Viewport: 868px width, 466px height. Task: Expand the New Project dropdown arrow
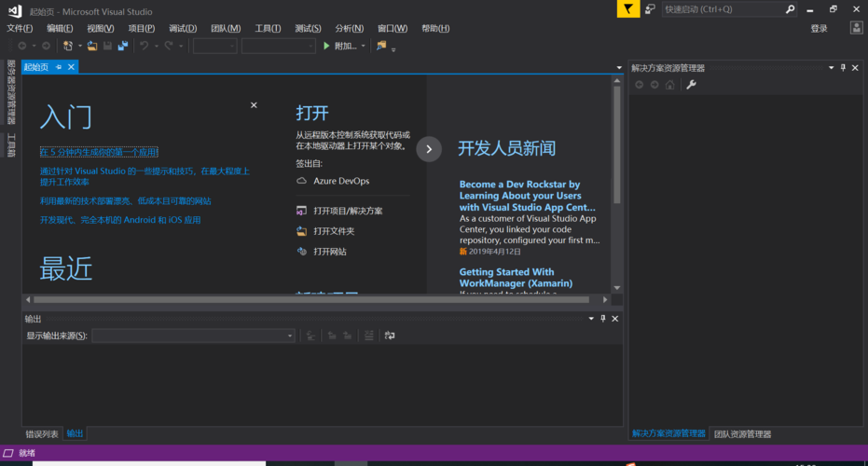pos(80,46)
